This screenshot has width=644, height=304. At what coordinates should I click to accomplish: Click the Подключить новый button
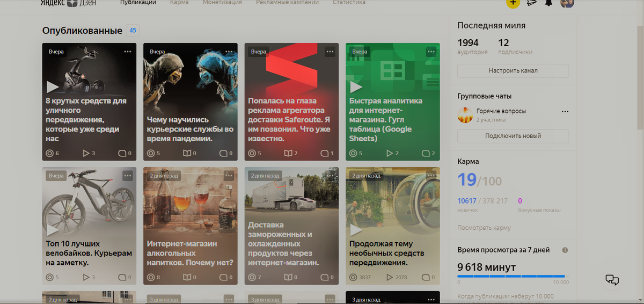click(x=513, y=136)
